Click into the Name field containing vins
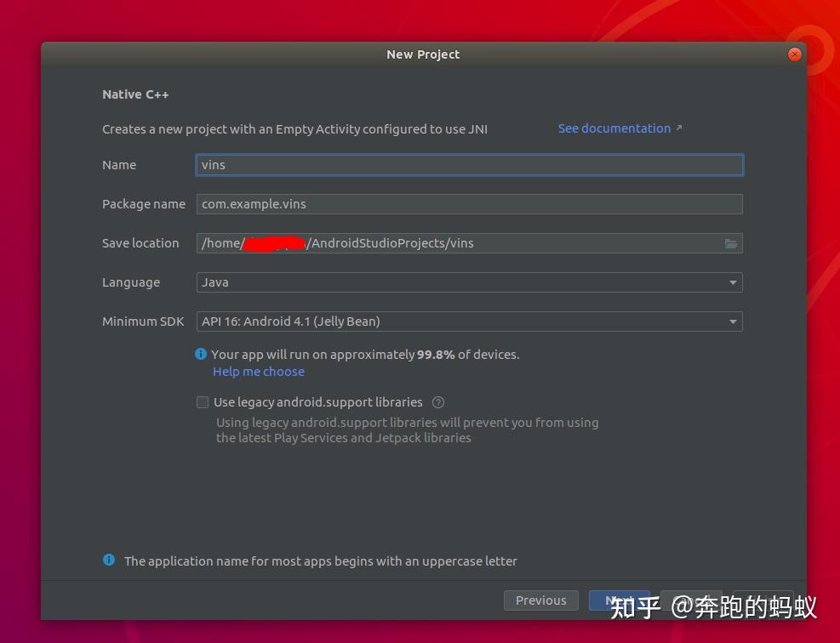This screenshot has height=643, width=840. coord(469,165)
